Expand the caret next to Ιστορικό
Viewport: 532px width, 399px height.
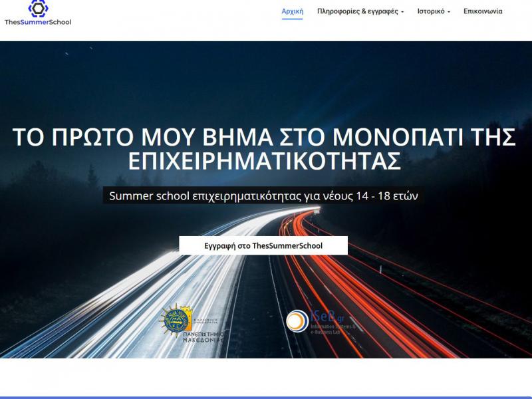(449, 12)
